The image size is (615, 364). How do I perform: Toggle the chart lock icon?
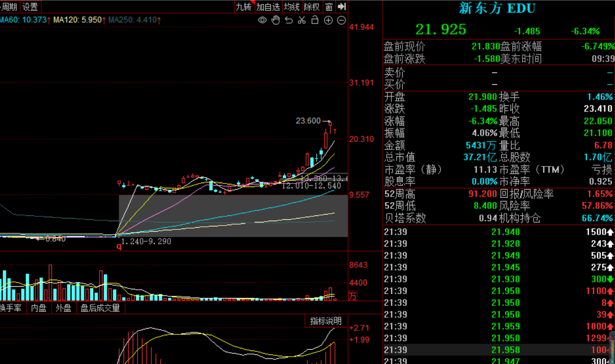coord(315,20)
